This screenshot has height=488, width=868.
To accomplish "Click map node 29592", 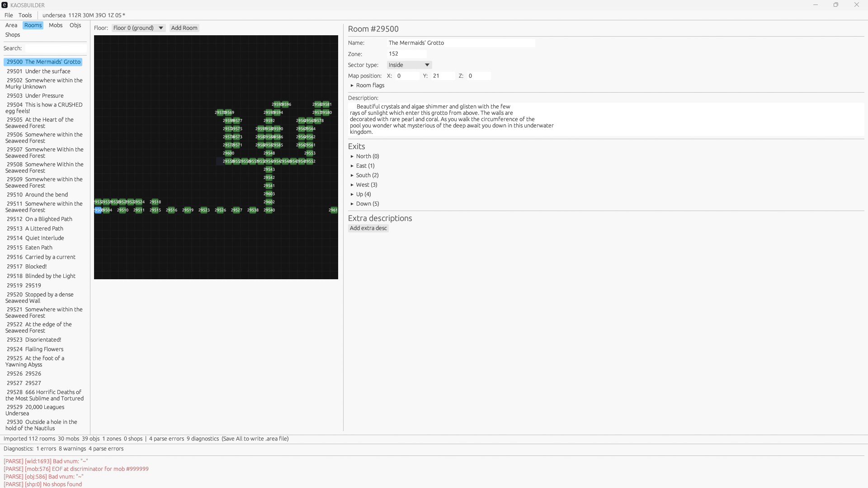I will [269, 121].
